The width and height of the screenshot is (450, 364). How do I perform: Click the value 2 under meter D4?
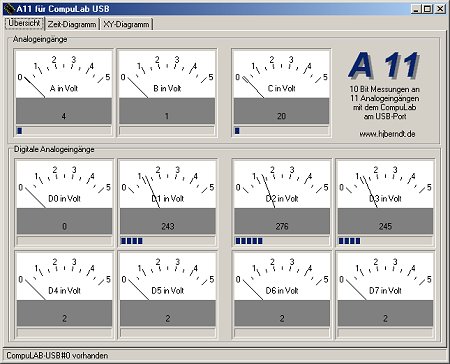[x=64, y=319]
